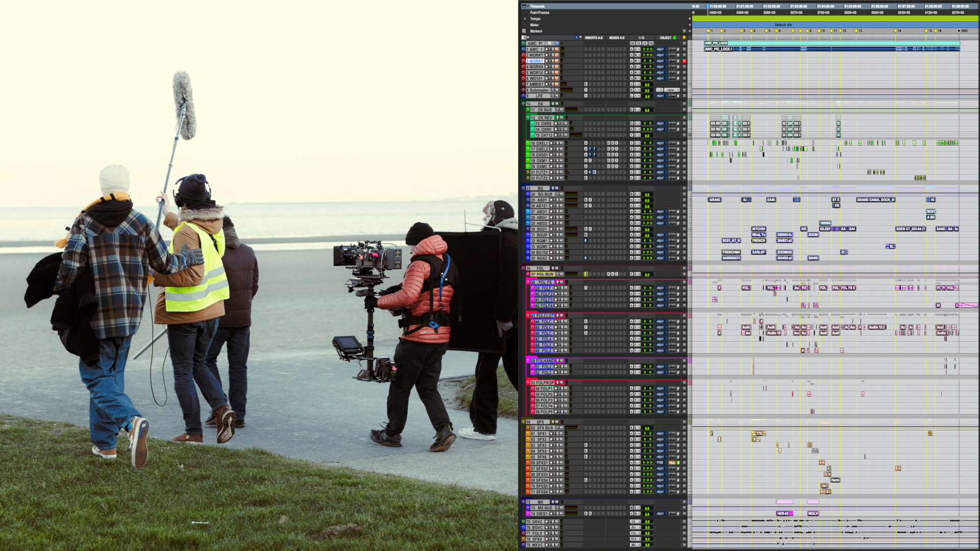Image resolution: width=980 pixels, height=551 pixels.
Task: Open the 'none' dropdown on Submaster row
Action: (x=671, y=90)
